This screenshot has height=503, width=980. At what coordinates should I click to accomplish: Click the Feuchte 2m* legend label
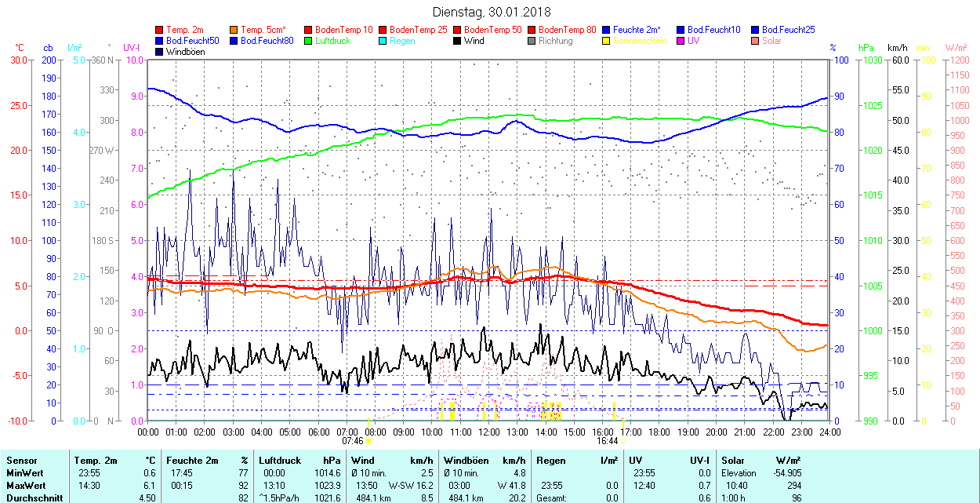click(637, 30)
